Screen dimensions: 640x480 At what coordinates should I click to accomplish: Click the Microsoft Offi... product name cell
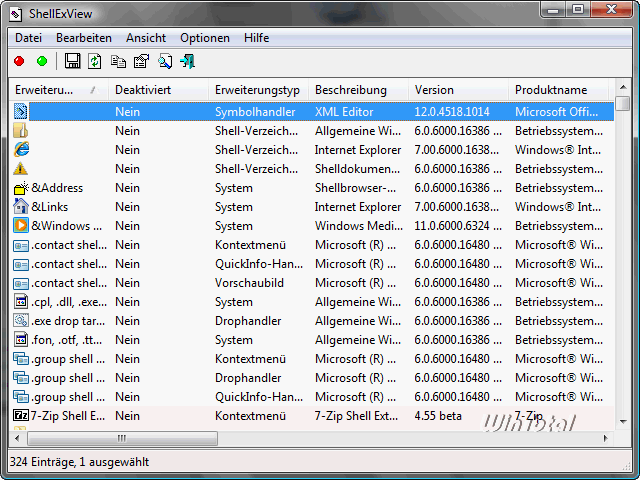pos(556,111)
